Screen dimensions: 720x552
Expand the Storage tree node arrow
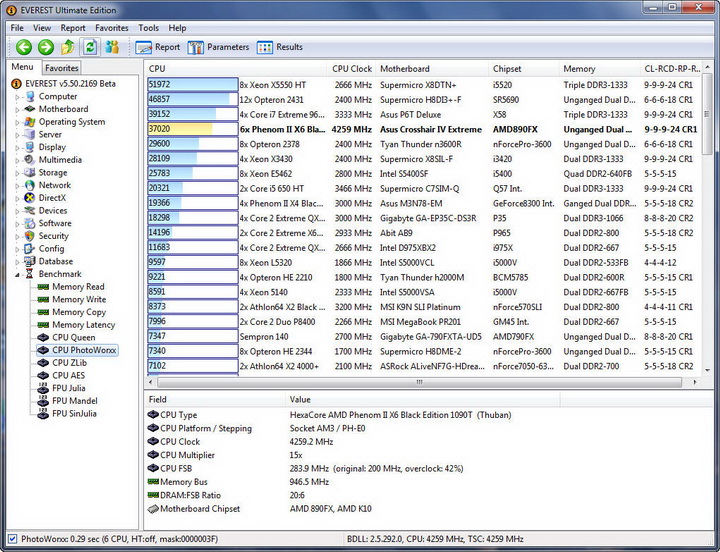pos(17,173)
